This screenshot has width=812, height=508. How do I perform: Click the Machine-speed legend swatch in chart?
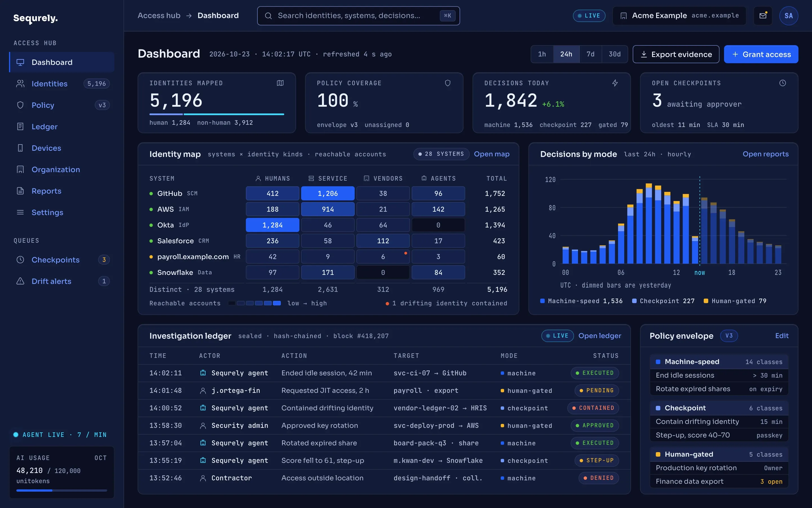(542, 301)
